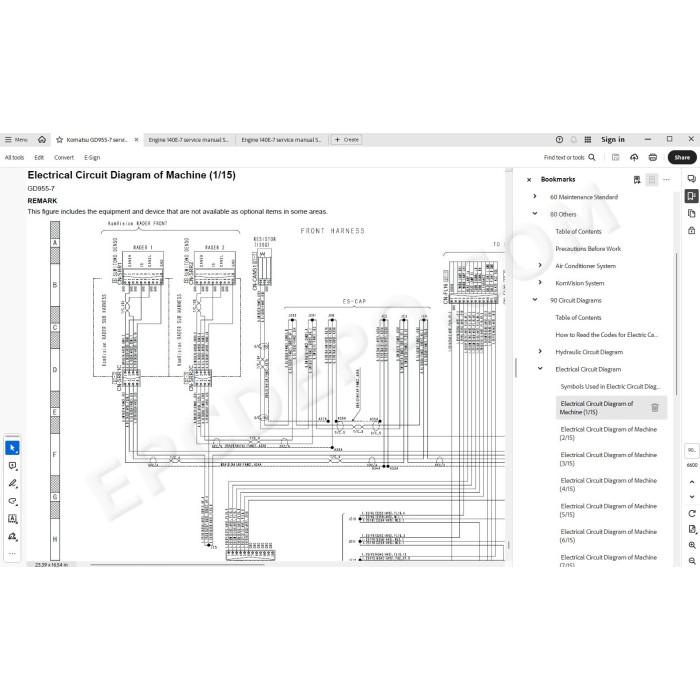The width and height of the screenshot is (700, 700).
Task: Open the apps grid icon
Action: [x=588, y=140]
